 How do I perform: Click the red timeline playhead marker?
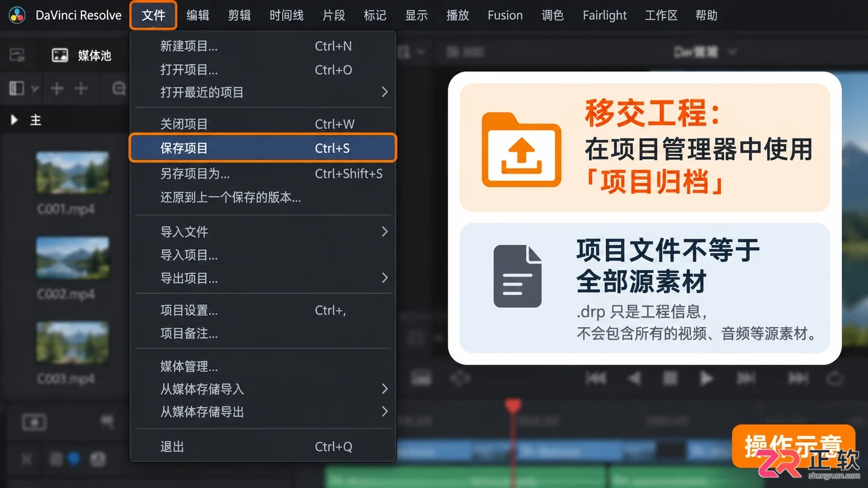pyautogui.click(x=513, y=405)
